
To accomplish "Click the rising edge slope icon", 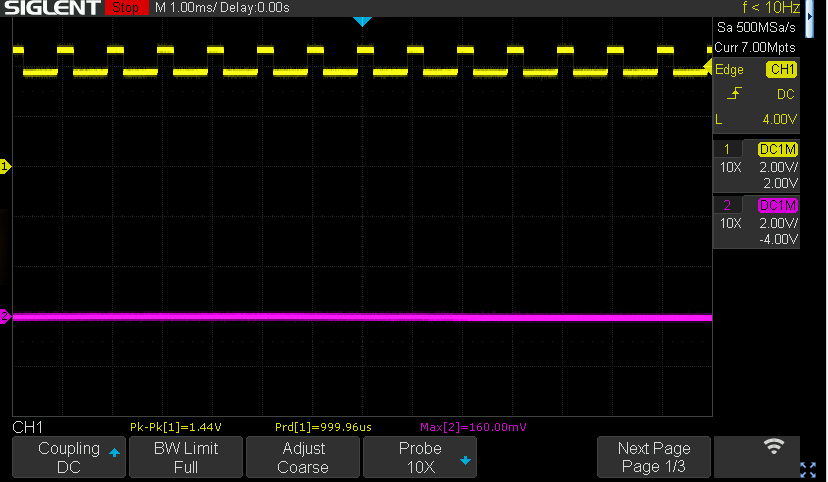I will (x=734, y=94).
